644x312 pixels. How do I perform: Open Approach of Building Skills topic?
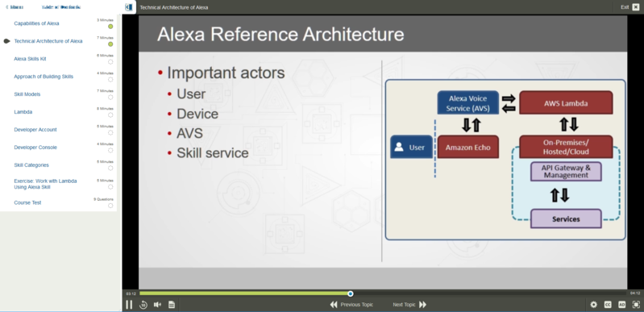[44, 77]
